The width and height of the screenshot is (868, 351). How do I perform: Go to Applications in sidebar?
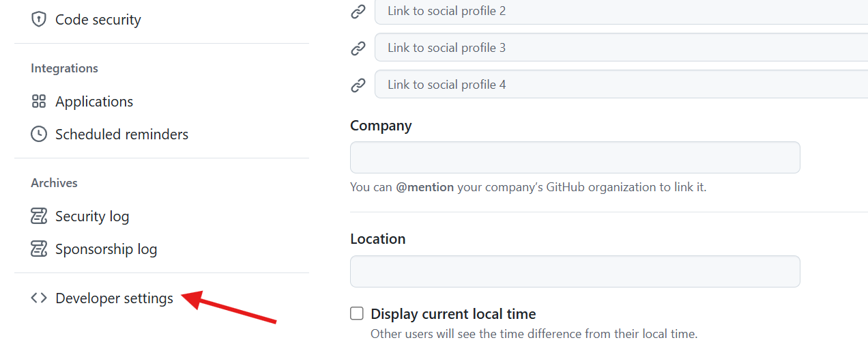94,102
